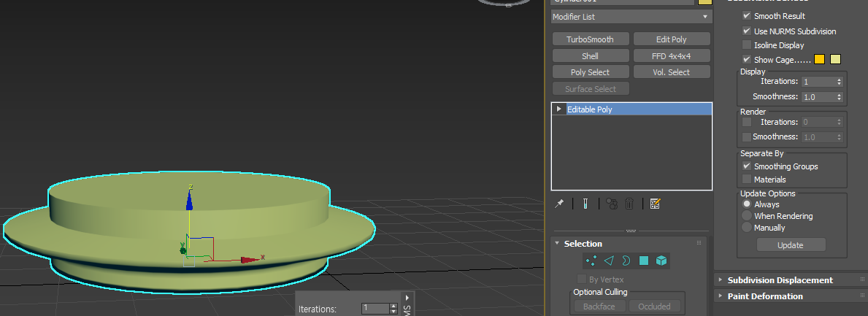The image size is (868, 316).
Task: Enable Render Iterations checkbox
Action: 747,122
